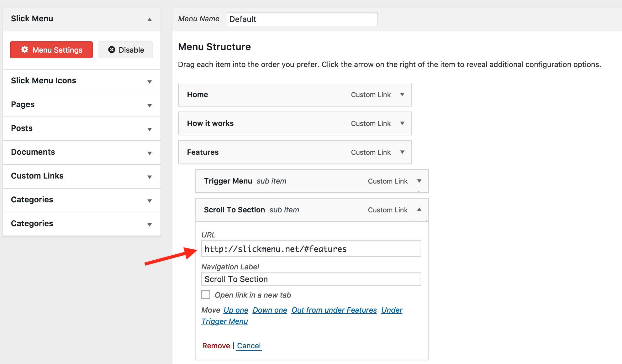The width and height of the screenshot is (622, 364).
Task: Click the Disable button
Action: pos(126,50)
